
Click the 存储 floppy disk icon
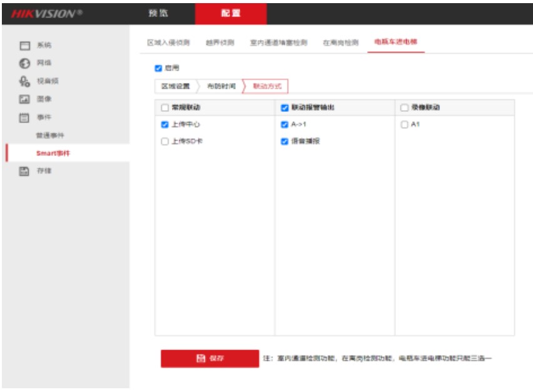pos(24,171)
